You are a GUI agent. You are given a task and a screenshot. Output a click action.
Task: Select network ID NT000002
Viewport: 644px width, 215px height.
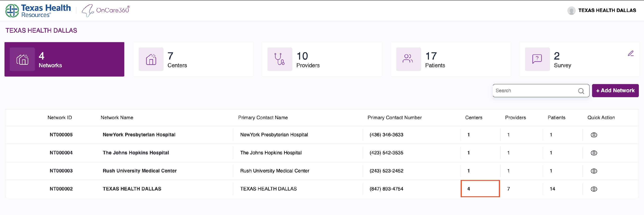pyautogui.click(x=61, y=189)
